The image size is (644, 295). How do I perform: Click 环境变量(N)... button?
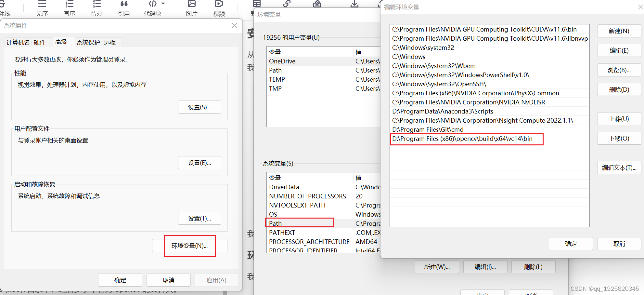coord(190,246)
